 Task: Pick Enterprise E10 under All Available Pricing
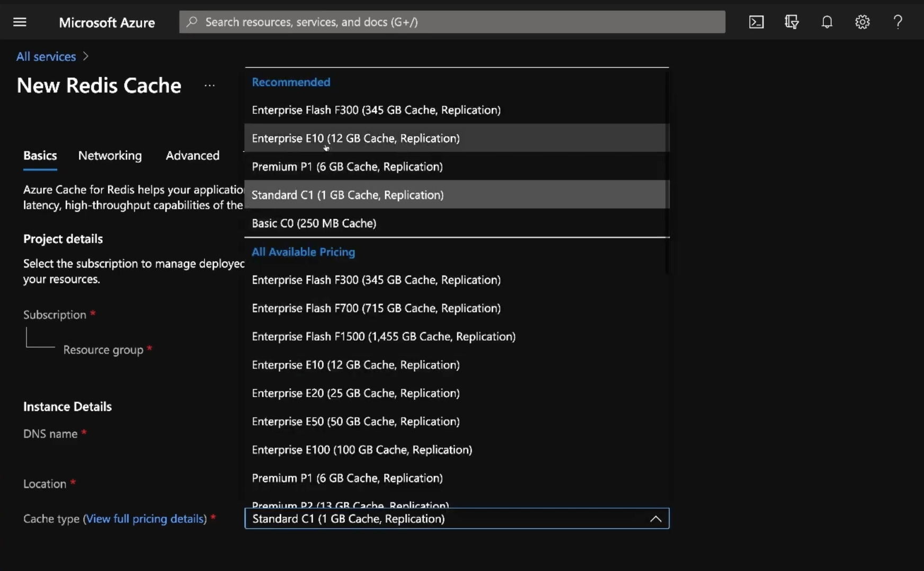pos(457,364)
